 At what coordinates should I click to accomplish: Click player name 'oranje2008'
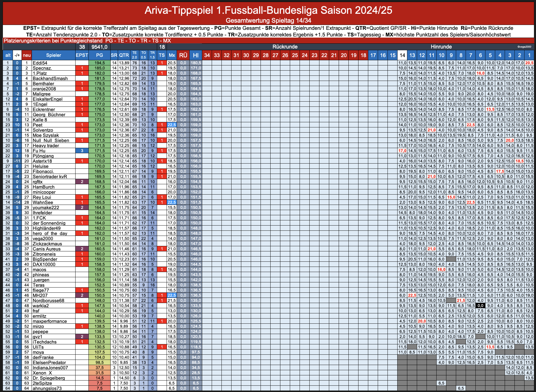point(44,89)
